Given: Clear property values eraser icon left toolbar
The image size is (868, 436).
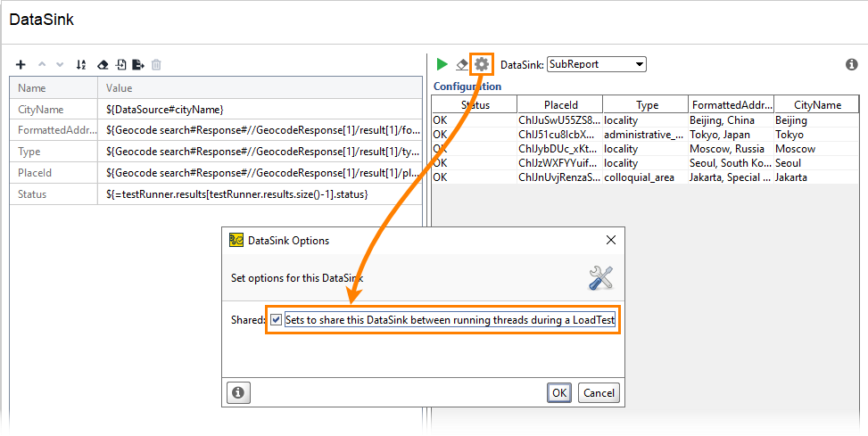Looking at the screenshot, I should 103,65.
